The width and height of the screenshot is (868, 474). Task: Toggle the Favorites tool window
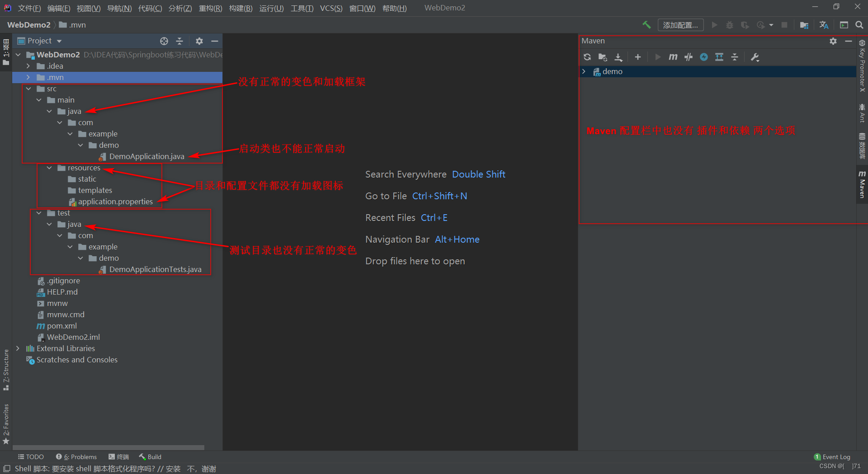coord(6,425)
